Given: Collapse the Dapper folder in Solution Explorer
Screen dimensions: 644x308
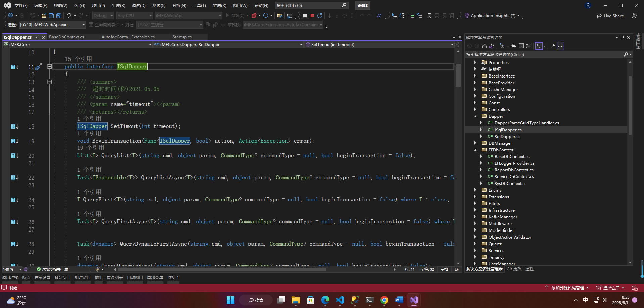Looking at the screenshot, I should pos(475,116).
